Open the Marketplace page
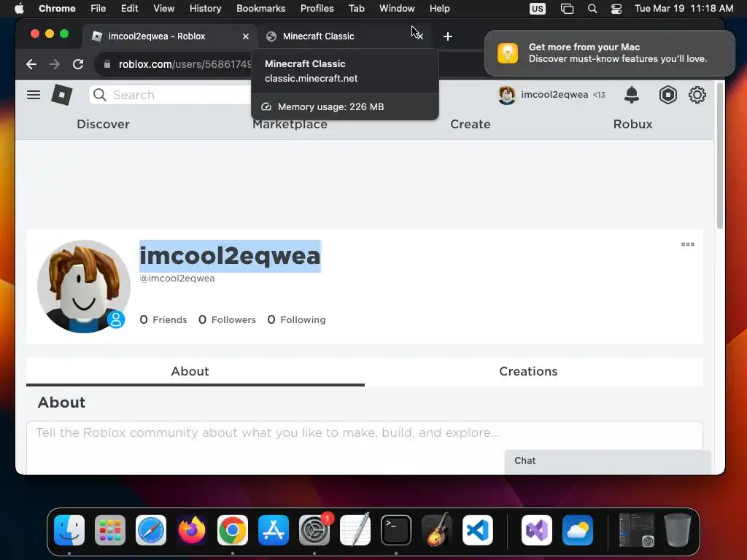Image resolution: width=747 pixels, height=560 pixels. tap(290, 124)
